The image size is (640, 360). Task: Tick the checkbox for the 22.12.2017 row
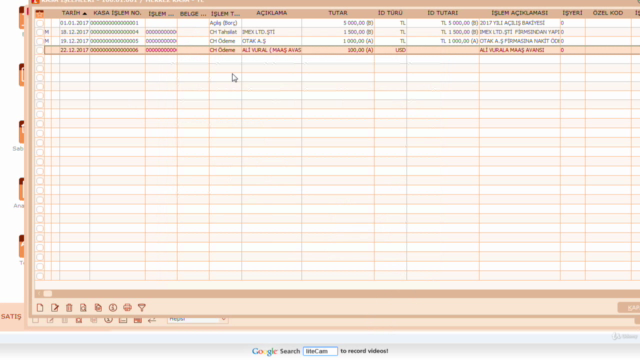[40, 50]
